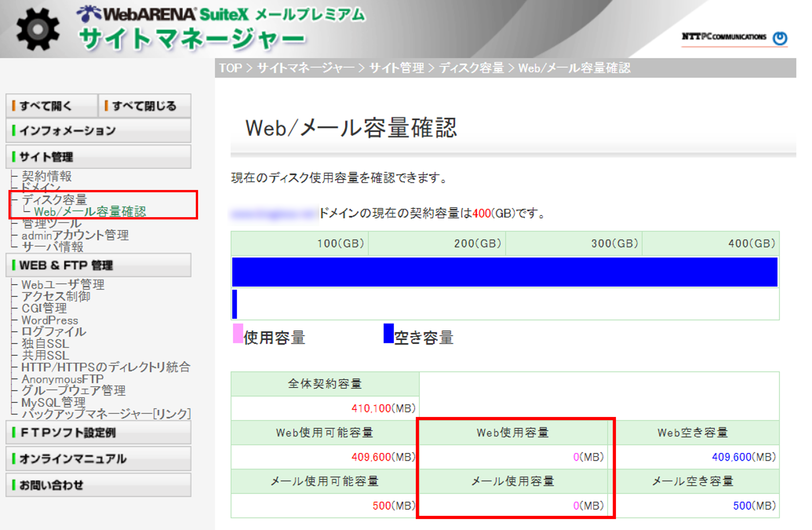Open 共用SSL link
Image resolution: width=812 pixels, height=530 pixels.
(45, 355)
